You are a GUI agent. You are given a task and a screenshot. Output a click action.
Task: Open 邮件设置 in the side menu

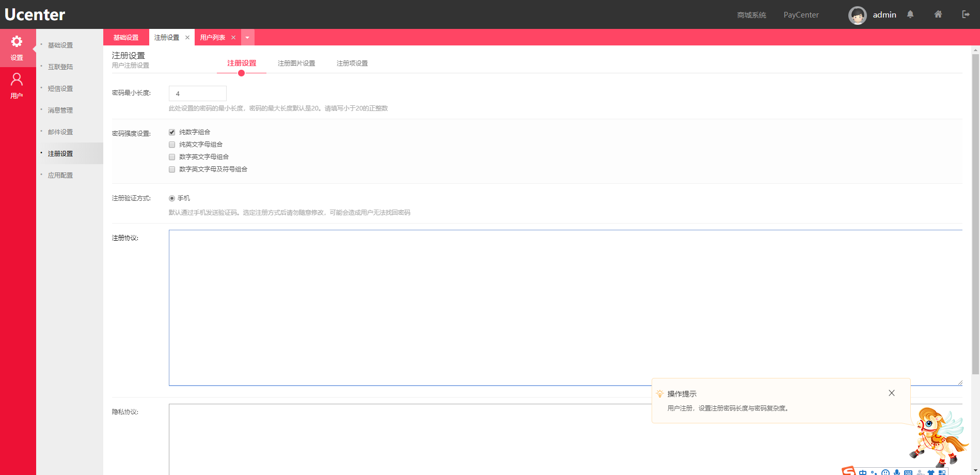coord(60,132)
